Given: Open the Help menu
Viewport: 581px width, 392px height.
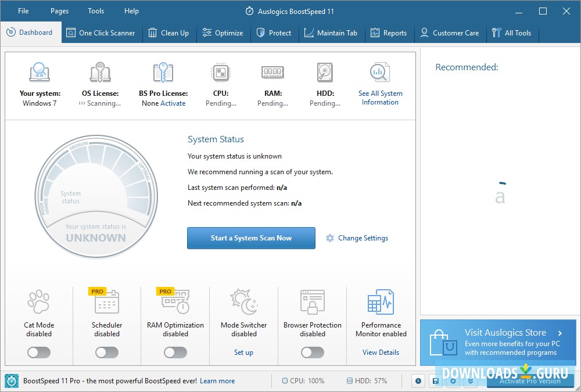Looking at the screenshot, I should (x=131, y=11).
